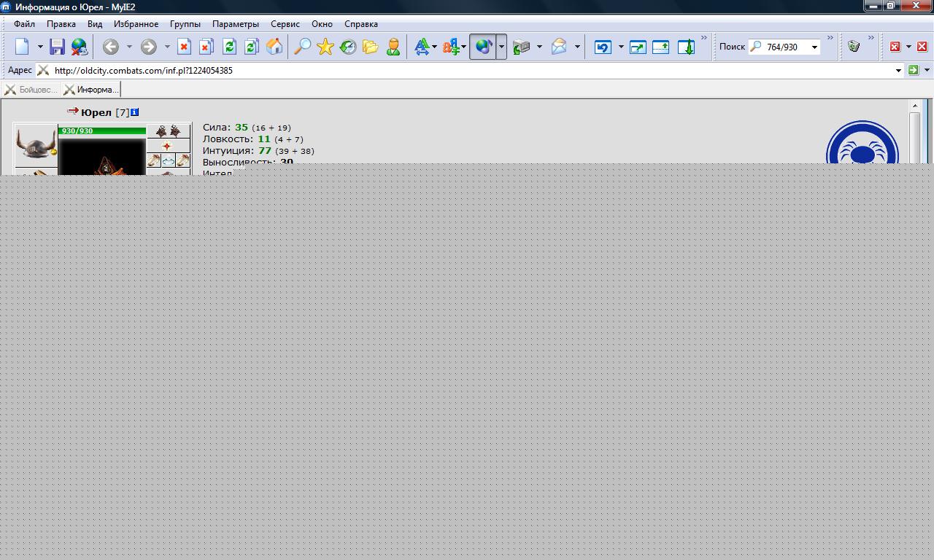Stop loading all pages
934x560 pixels.
(x=206, y=47)
